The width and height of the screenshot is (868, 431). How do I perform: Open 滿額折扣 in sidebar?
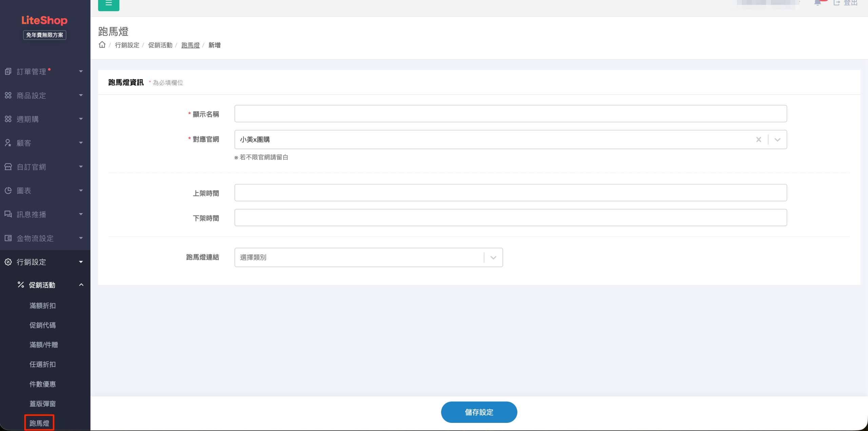[x=42, y=306]
